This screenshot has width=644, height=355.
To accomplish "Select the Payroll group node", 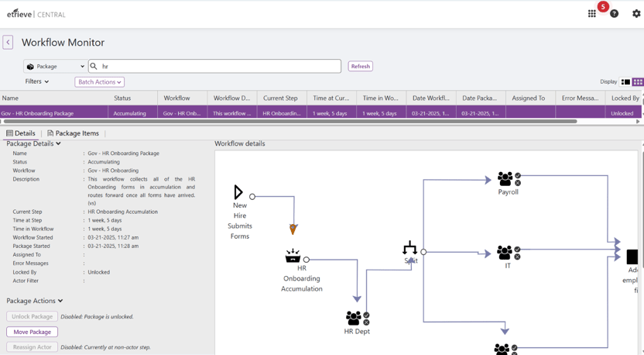I will point(505,179).
